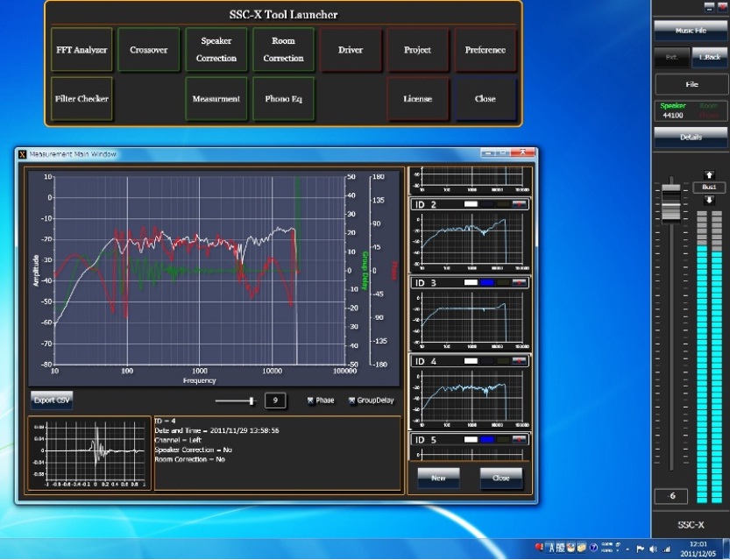Open the Phono Eq tool
This screenshot has height=560, width=730.
pos(283,99)
